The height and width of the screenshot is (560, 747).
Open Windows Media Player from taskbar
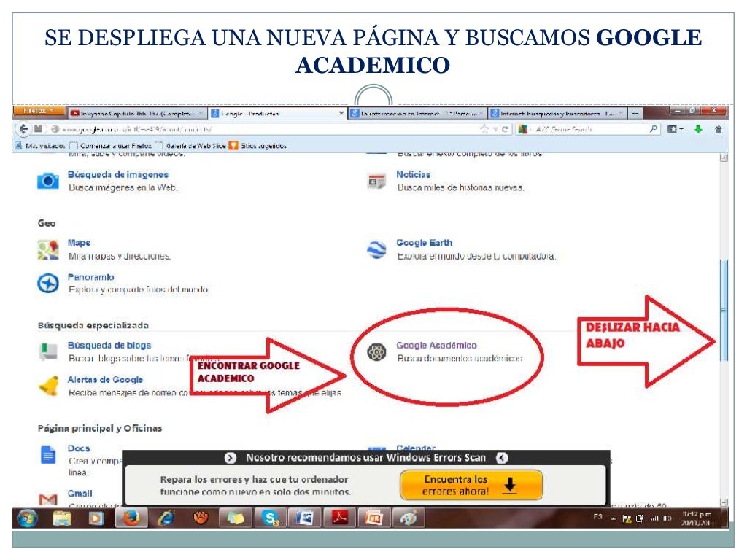coord(96,518)
